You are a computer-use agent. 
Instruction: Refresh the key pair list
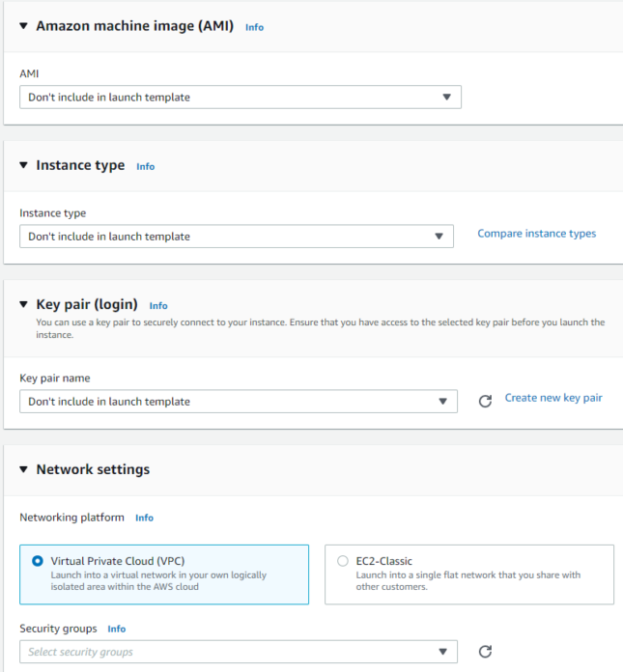[485, 401]
